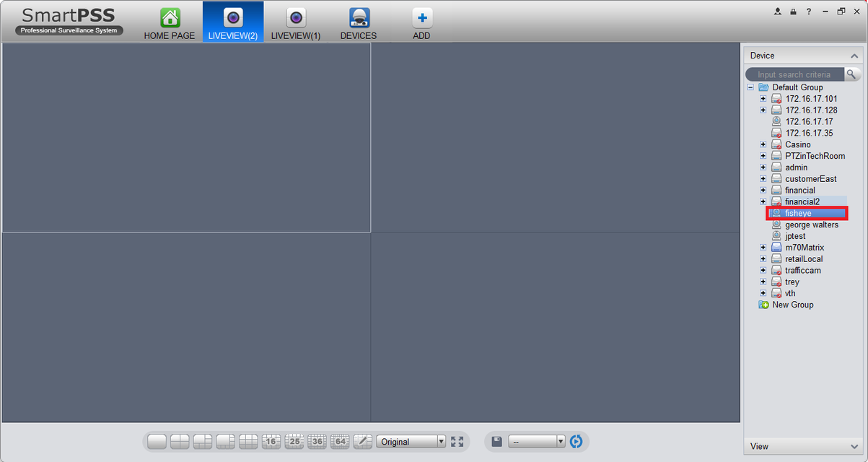Screen dimensions: 868x462
Task: Click the bottom-right video window
Action: click(556, 327)
